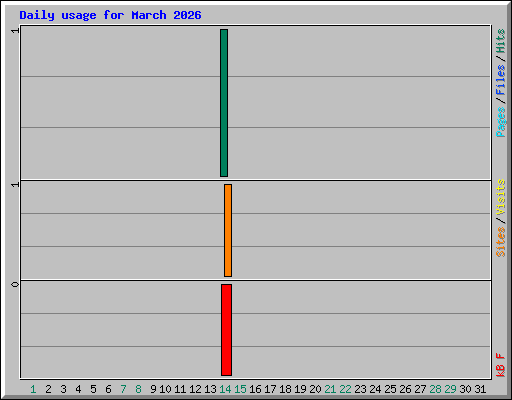
Task: Click the 'Hits' legend label
Action: 500,41
